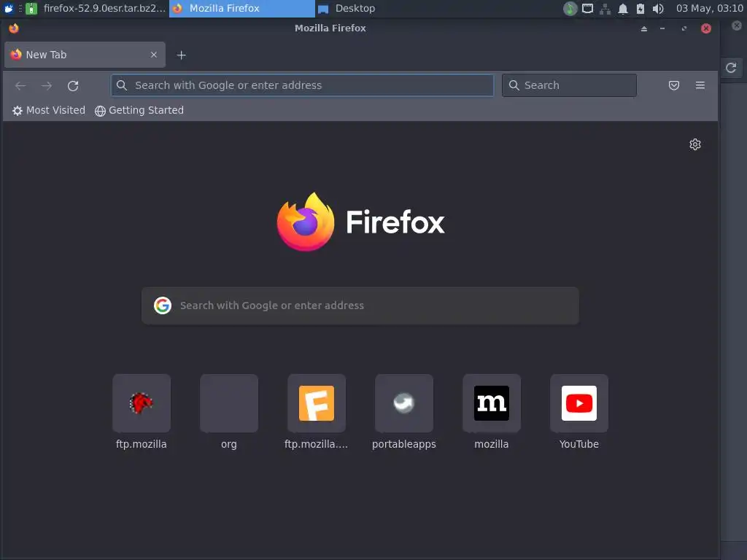The height and width of the screenshot is (560, 747).
Task: Reload the current Firefox page
Action: pos(73,86)
